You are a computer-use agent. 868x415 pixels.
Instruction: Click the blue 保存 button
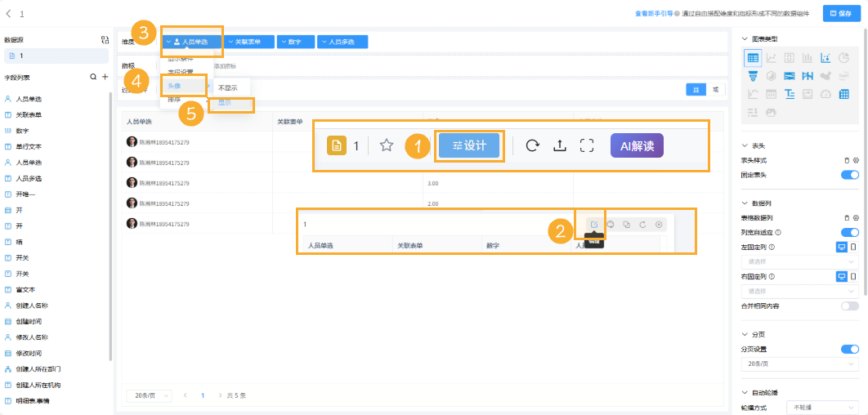(841, 13)
